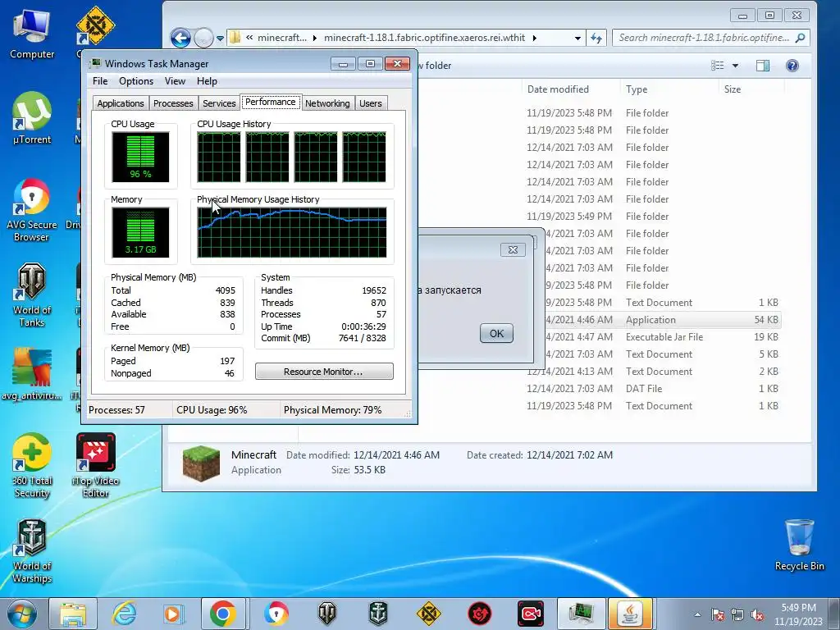Click the Minecraft grass block thumbnail
840x630 pixels.
point(202,463)
